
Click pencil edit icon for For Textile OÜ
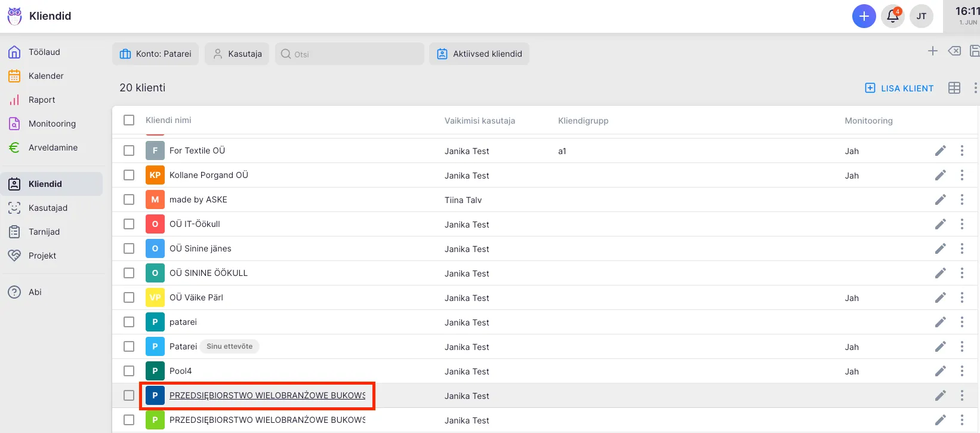(940, 151)
